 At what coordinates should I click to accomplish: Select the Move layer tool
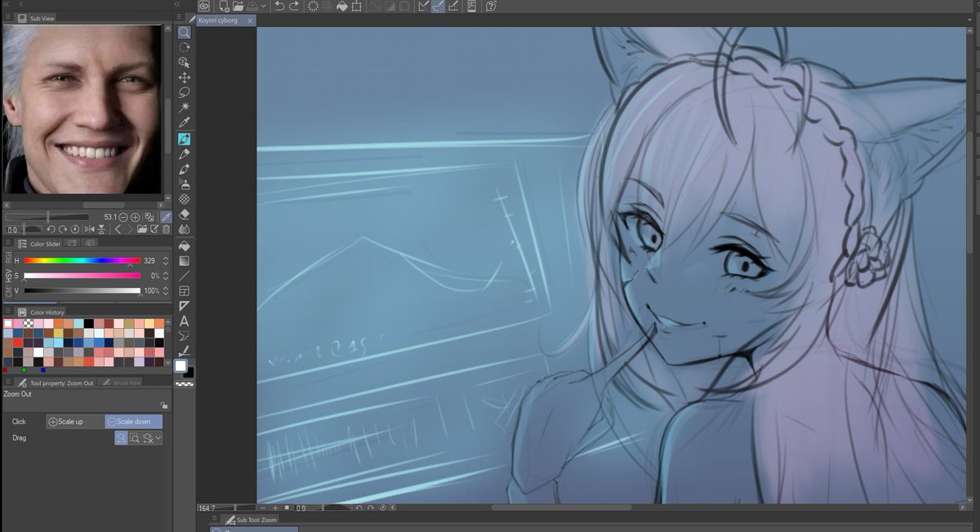click(185, 78)
